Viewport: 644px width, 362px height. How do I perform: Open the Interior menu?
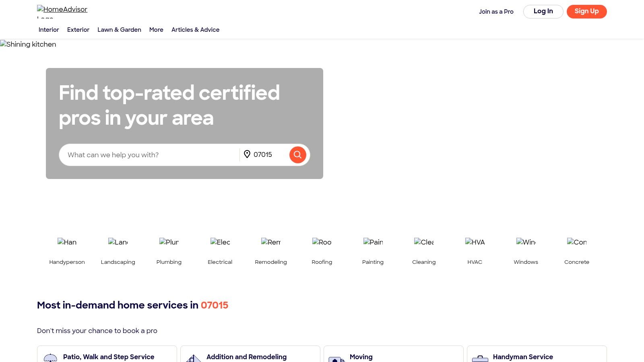point(49,30)
